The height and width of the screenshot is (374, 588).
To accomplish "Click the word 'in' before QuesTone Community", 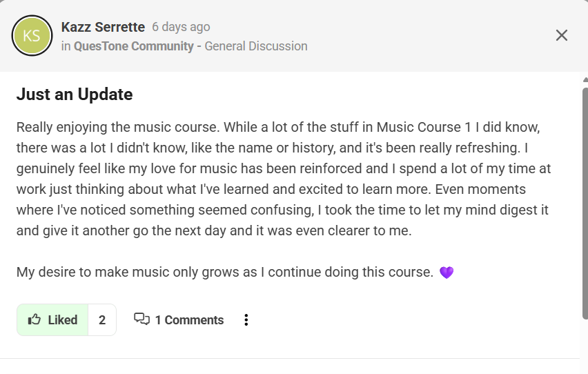I will pyautogui.click(x=66, y=46).
